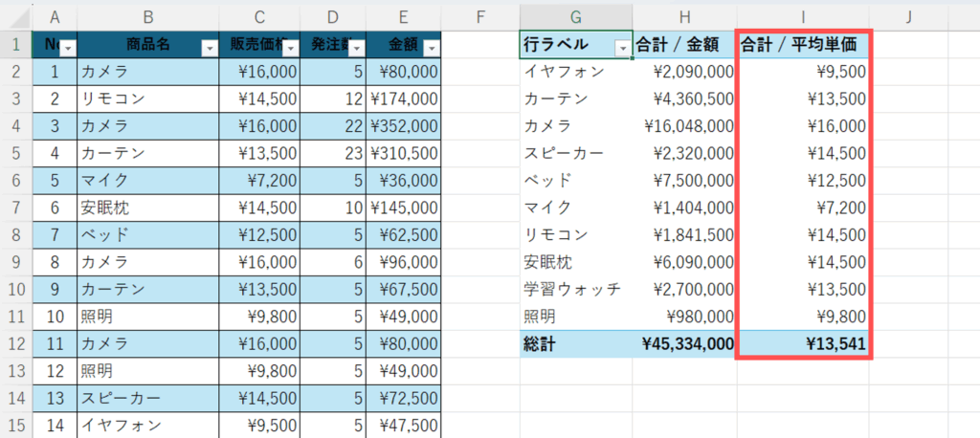This screenshot has height=438, width=980.
Task: Select column I header
Action: pos(804,16)
